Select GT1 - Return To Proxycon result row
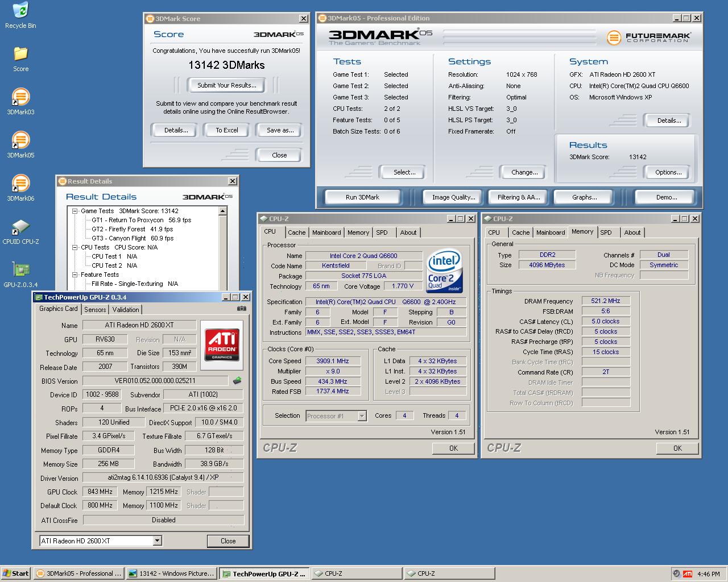This screenshot has height=582, width=728. [141, 220]
